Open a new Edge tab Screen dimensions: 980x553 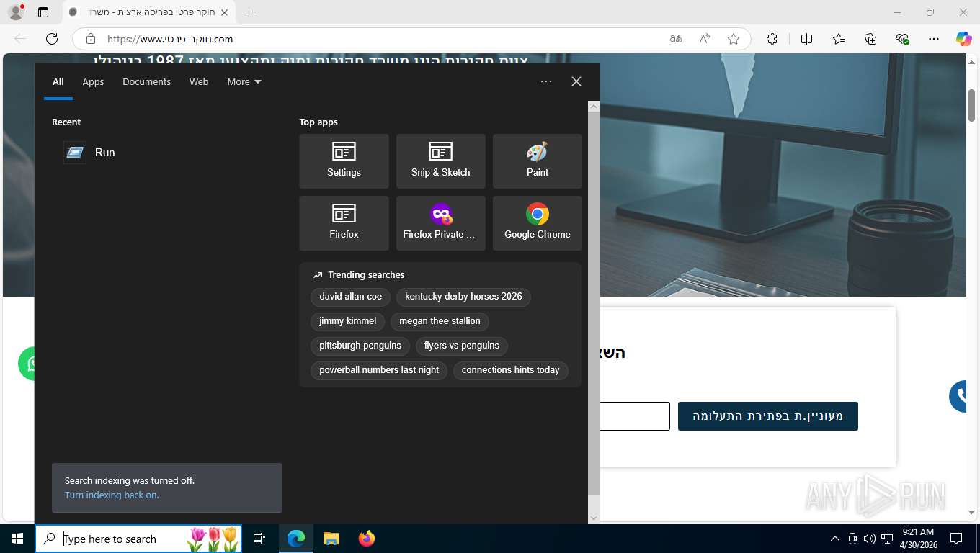[251, 12]
